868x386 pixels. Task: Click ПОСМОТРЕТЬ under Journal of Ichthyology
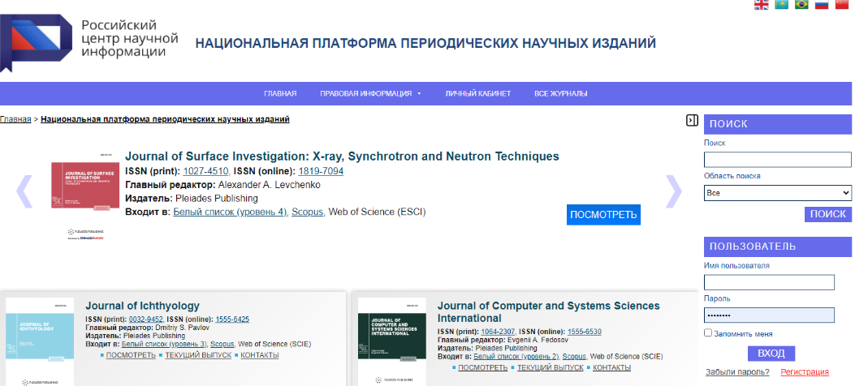pos(131,355)
